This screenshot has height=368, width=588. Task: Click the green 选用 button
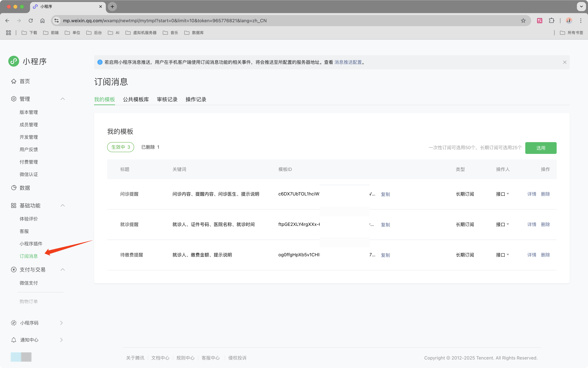click(x=541, y=148)
